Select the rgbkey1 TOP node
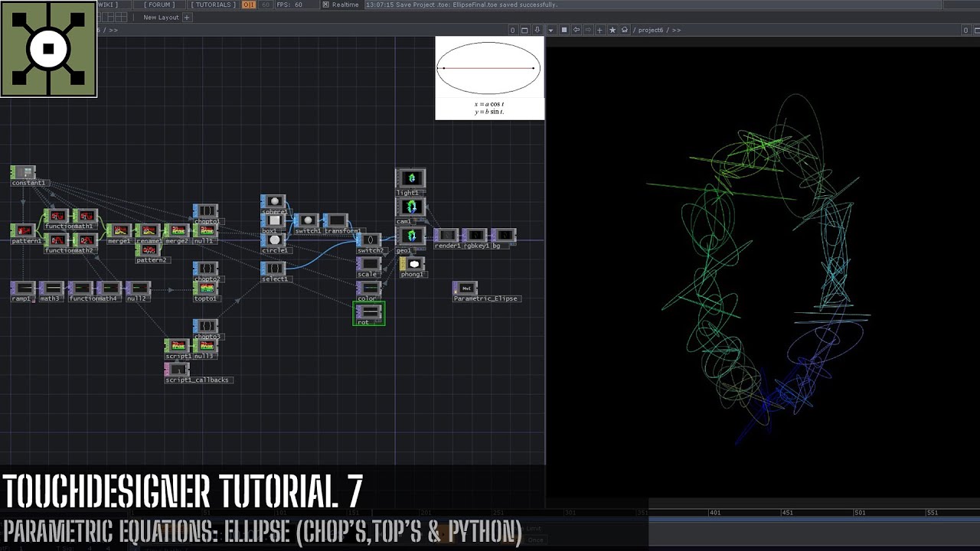980x551 pixels. pyautogui.click(x=475, y=235)
